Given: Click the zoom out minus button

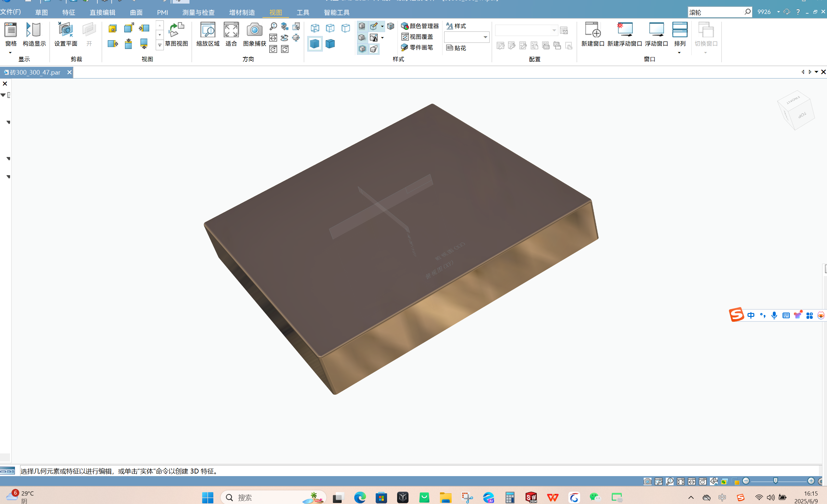Looking at the screenshot, I should (746, 481).
